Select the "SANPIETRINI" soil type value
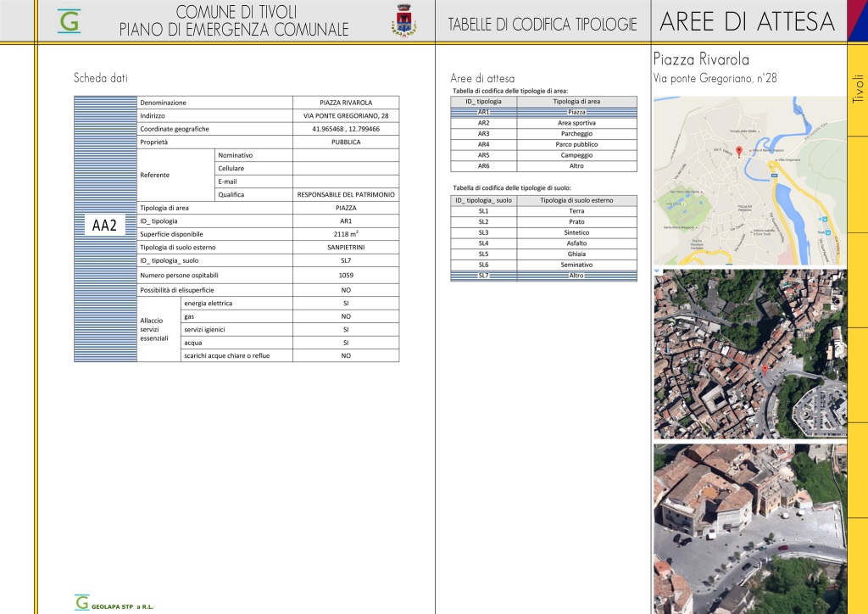This screenshot has width=868, height=614. [x=346, y=248]
